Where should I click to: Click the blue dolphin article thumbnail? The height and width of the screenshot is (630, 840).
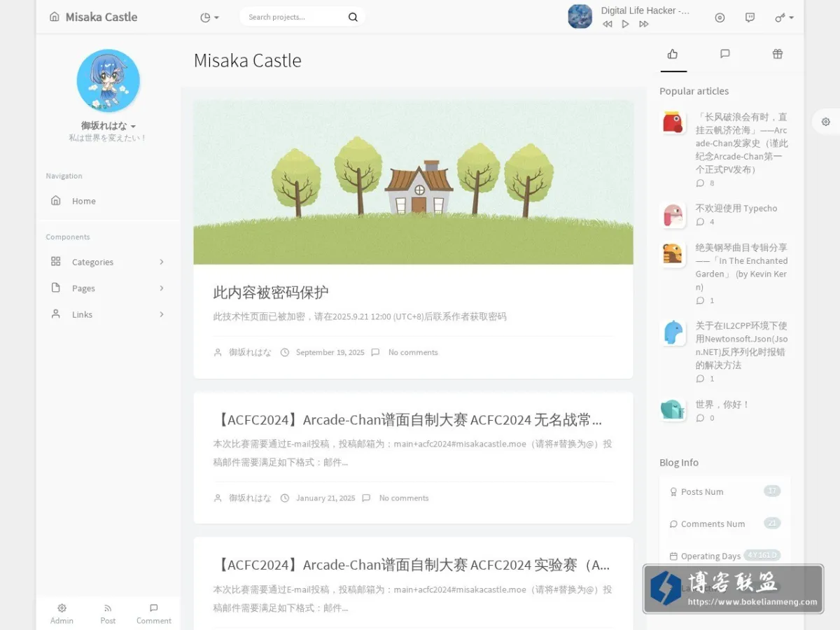pyautogui.click(x=673, y=332)
